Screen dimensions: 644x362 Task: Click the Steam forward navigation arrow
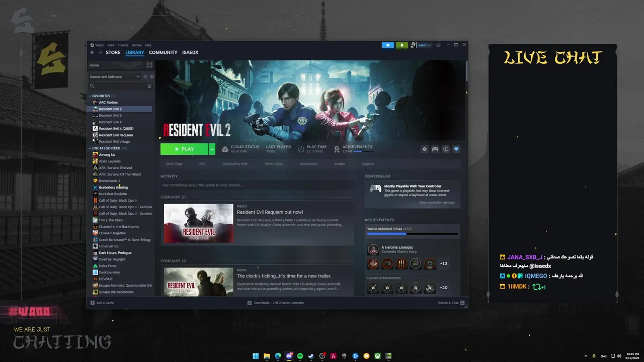pos(100,52)
